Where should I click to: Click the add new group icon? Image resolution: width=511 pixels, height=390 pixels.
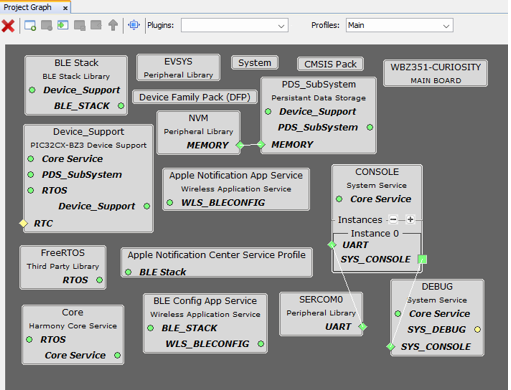[30, 26]
